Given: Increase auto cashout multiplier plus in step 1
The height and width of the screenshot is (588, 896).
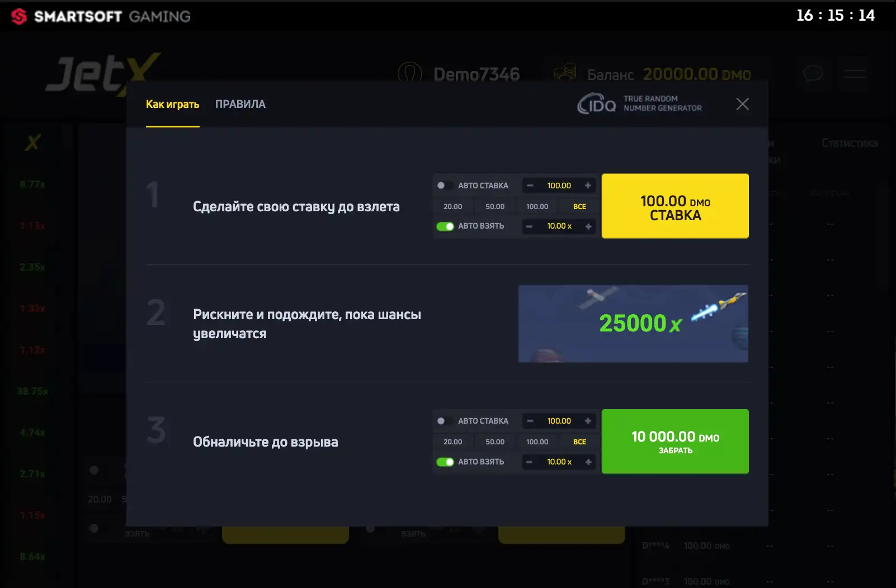Looking at the screenshot, I should (588, 226).
